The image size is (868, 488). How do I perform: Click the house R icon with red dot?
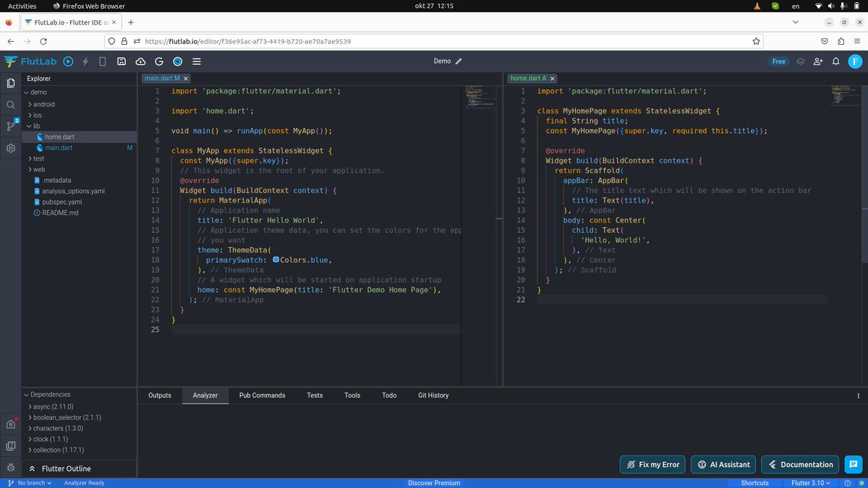pyautogui.click(x=11, y=424)
